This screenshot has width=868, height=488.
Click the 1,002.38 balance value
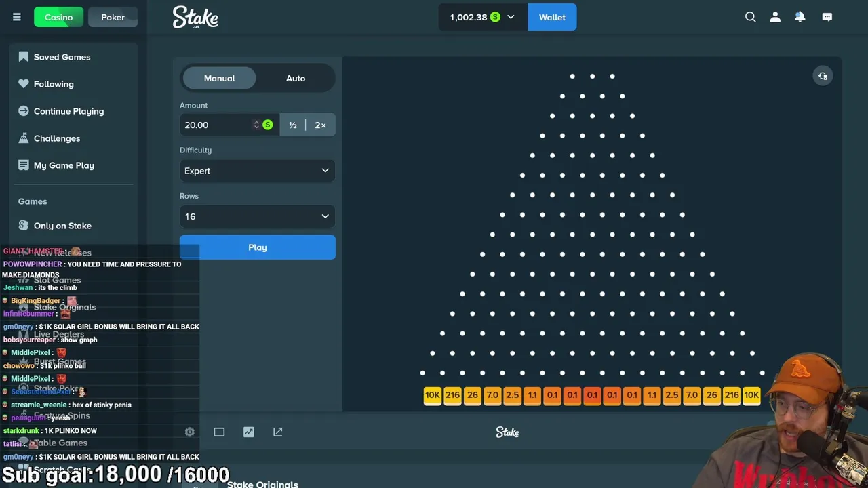pyautogui.click(x=468, y=17)
